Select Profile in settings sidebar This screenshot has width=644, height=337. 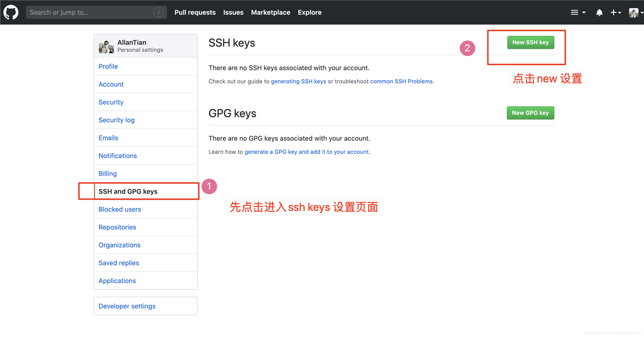(145, 66)
